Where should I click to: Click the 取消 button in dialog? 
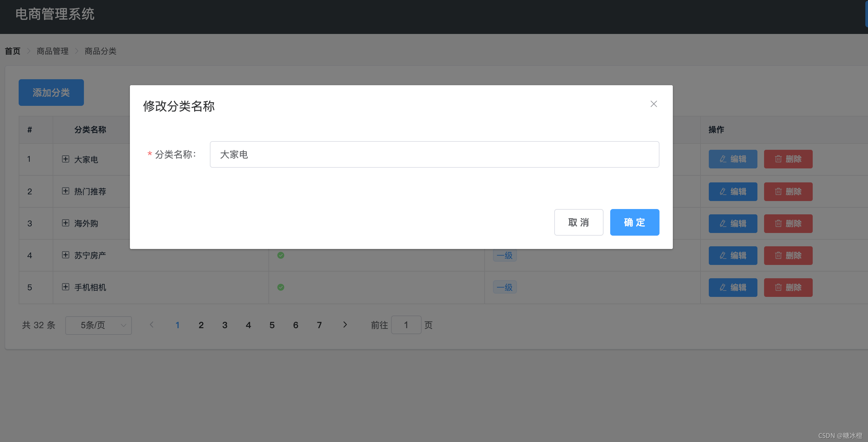pyautogui.click(x=579, y=222)
